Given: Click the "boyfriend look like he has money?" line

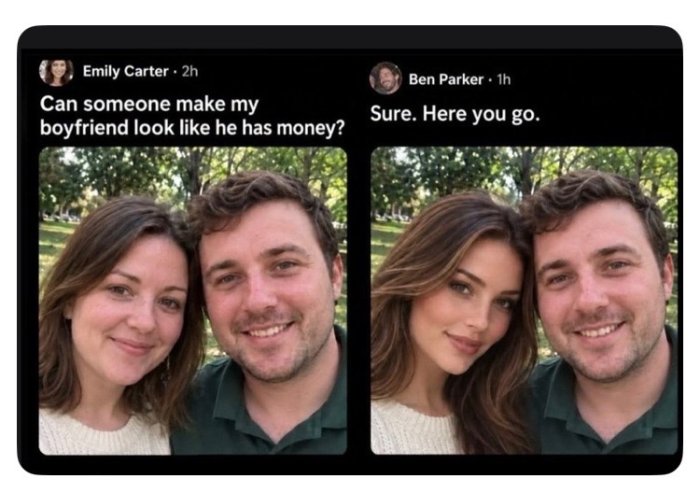Looking at the screenshot, I should [192, 128].
